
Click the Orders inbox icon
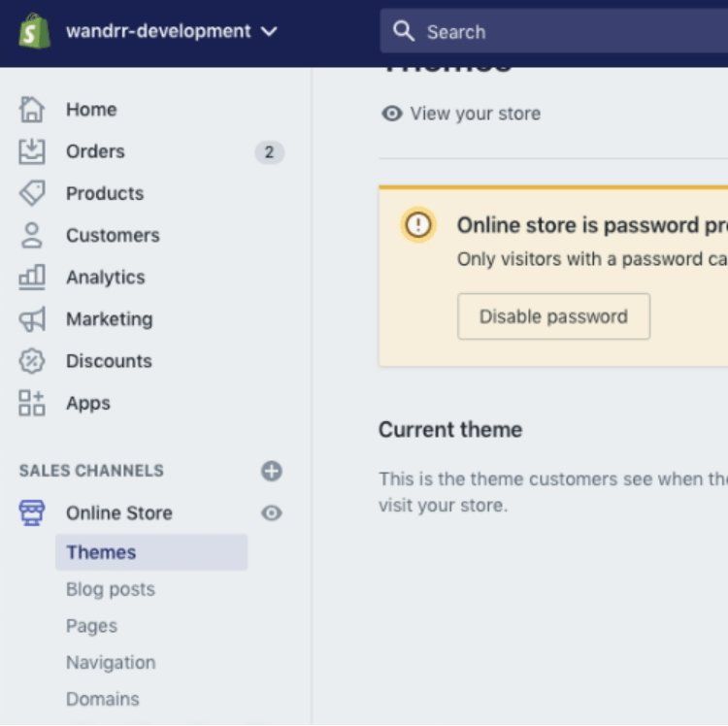point(32,151)
